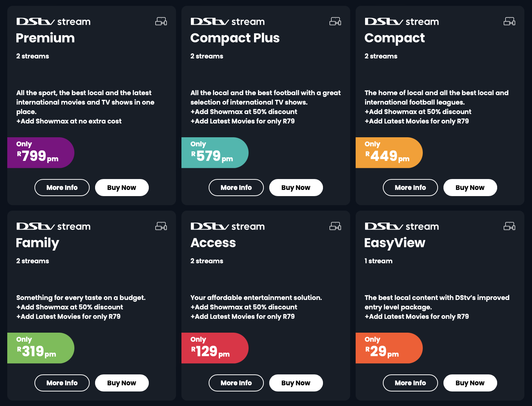Click the devices icon on EasyView card

pos(510,226)
